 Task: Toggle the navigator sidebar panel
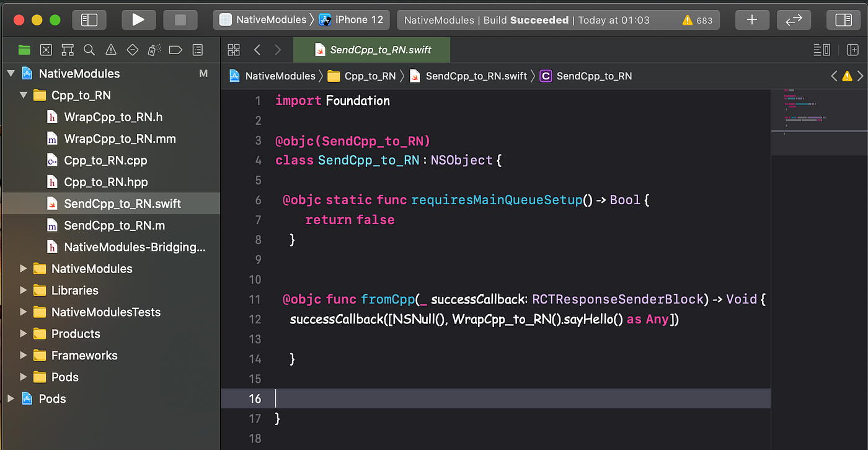pyautogui.click(x=89, y=20)
